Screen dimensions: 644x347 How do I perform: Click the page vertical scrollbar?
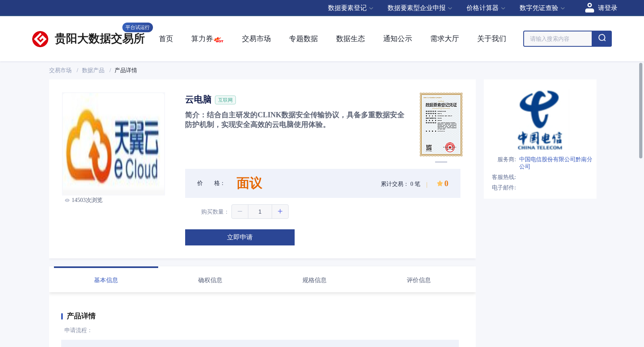click(641, 110)
